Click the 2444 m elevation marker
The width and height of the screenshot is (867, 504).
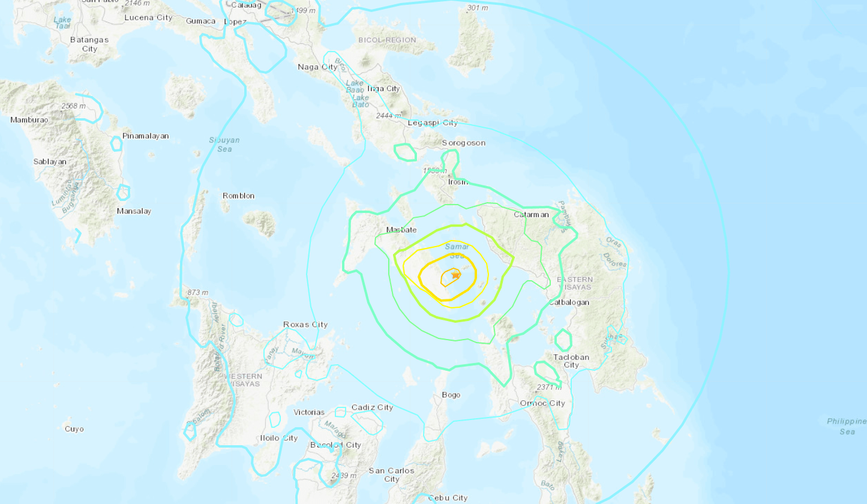tap(388, 116)
